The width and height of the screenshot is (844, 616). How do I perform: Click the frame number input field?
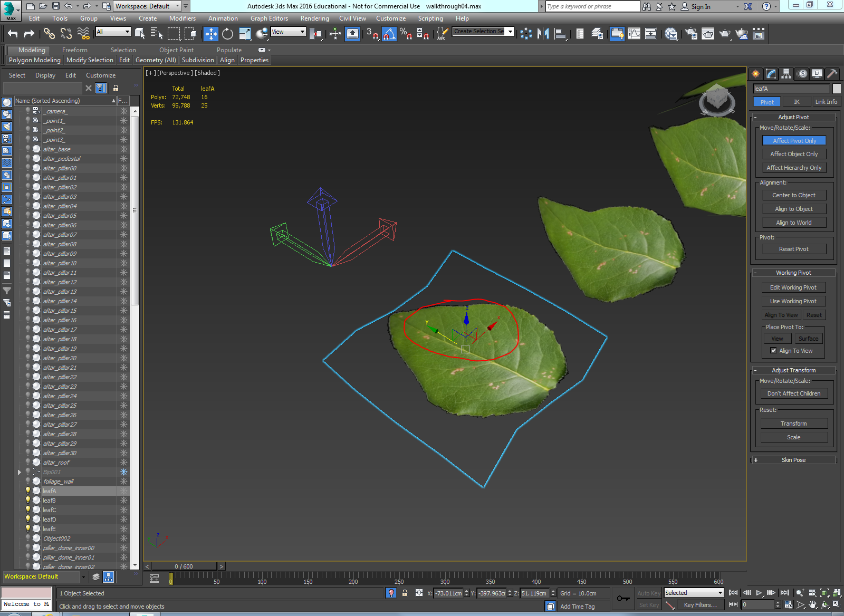coord(758,604)
